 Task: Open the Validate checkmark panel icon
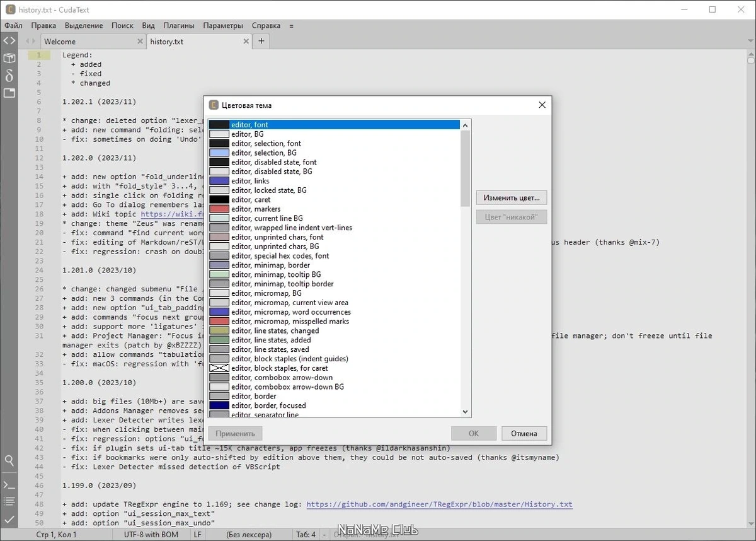(9, 519)
